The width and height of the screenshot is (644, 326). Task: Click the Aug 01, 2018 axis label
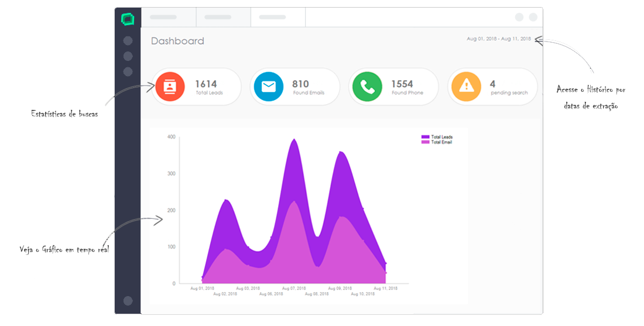point(202,288)
